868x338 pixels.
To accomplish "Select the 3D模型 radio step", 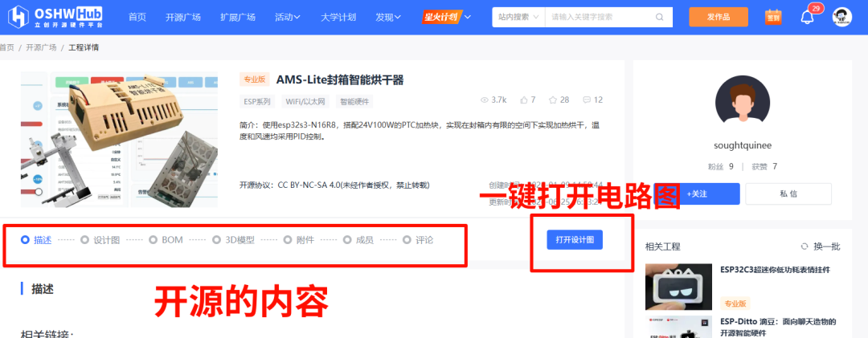I will click(x=234, y=240).
